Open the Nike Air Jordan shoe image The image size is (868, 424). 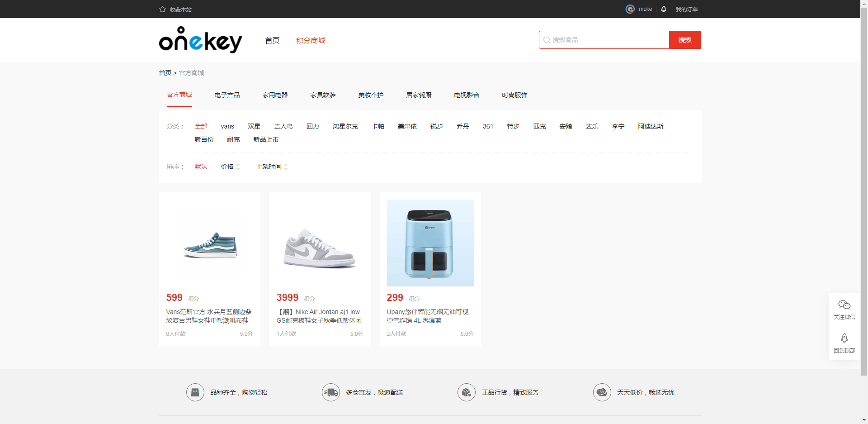point(320,243)
